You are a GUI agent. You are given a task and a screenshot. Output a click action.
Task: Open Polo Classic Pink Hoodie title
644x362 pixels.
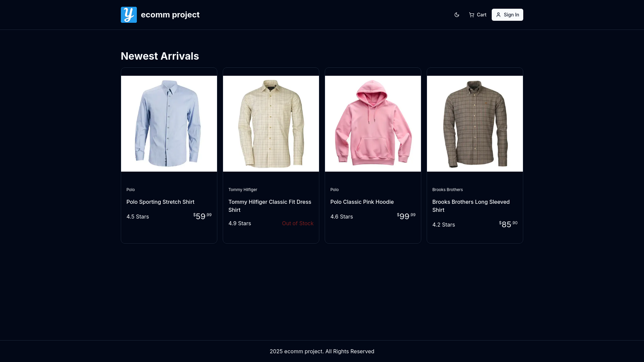click(362, 202)
